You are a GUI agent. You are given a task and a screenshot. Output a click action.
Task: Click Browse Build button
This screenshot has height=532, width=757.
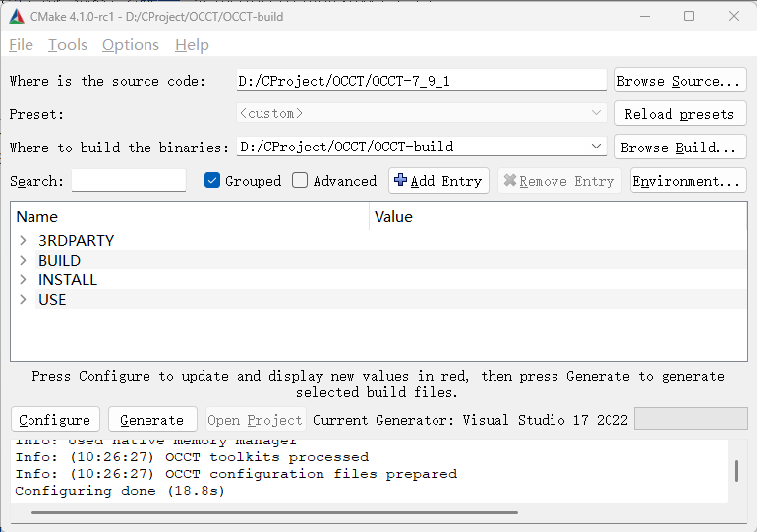680,147
